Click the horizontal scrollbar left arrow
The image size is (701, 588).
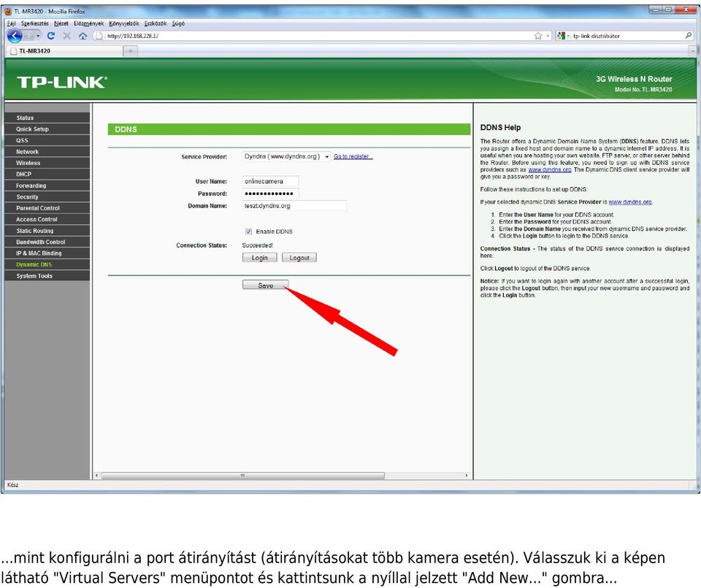click(x=97, y=476)
